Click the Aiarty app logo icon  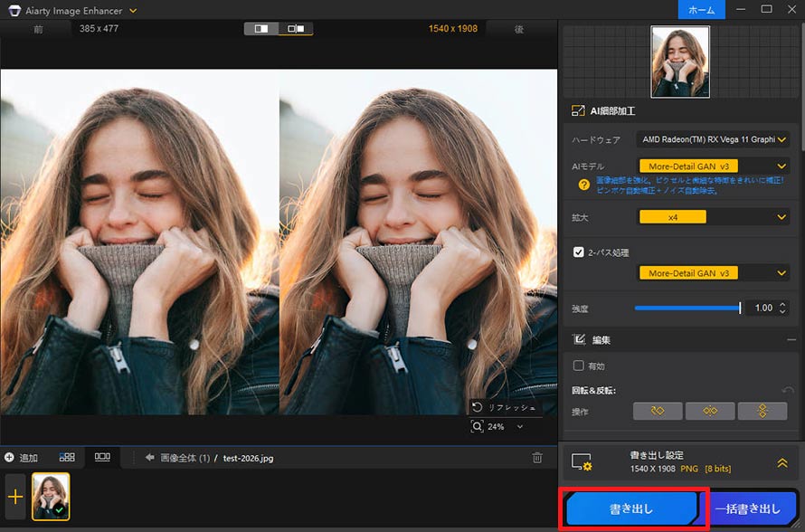14,10
